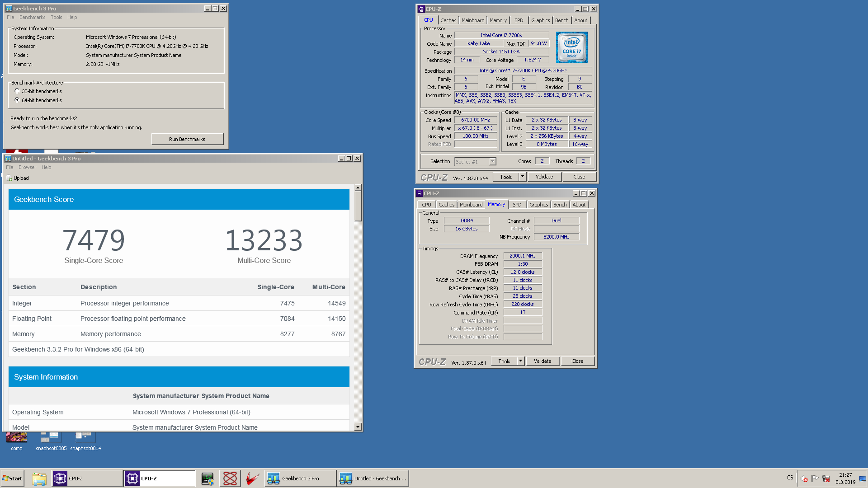Open Windows Explorer from the taskbar
868x488 pixels.
[39, 479]
